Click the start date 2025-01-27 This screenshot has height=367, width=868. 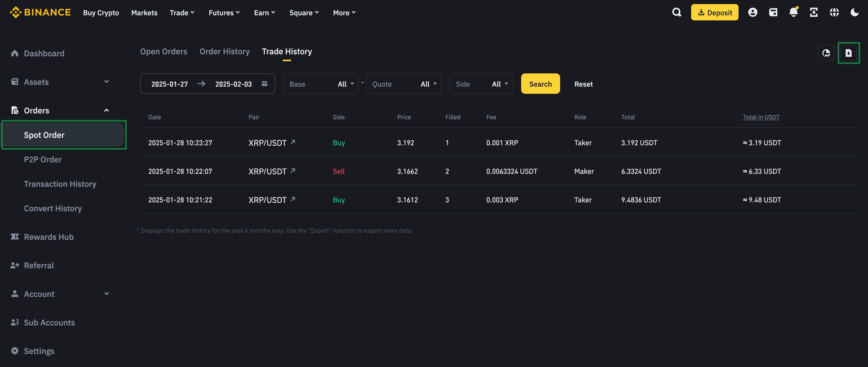[x=169, y=84]
